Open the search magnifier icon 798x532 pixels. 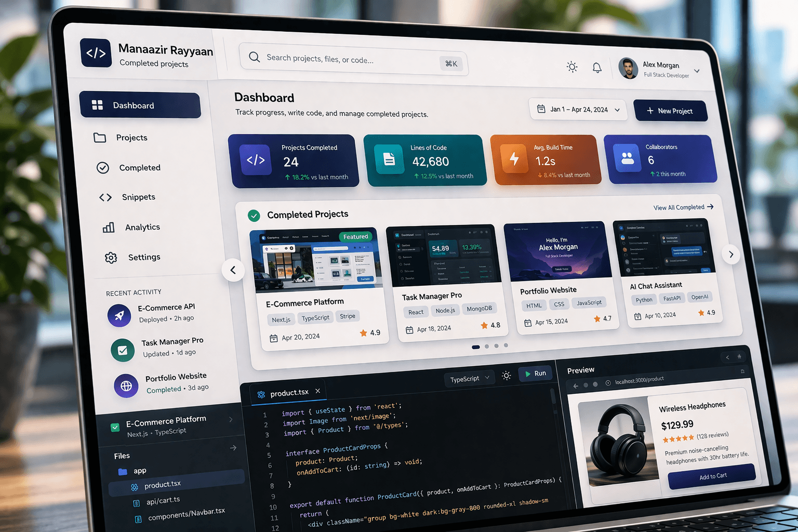pyautogui.click(x=254, y=57)
